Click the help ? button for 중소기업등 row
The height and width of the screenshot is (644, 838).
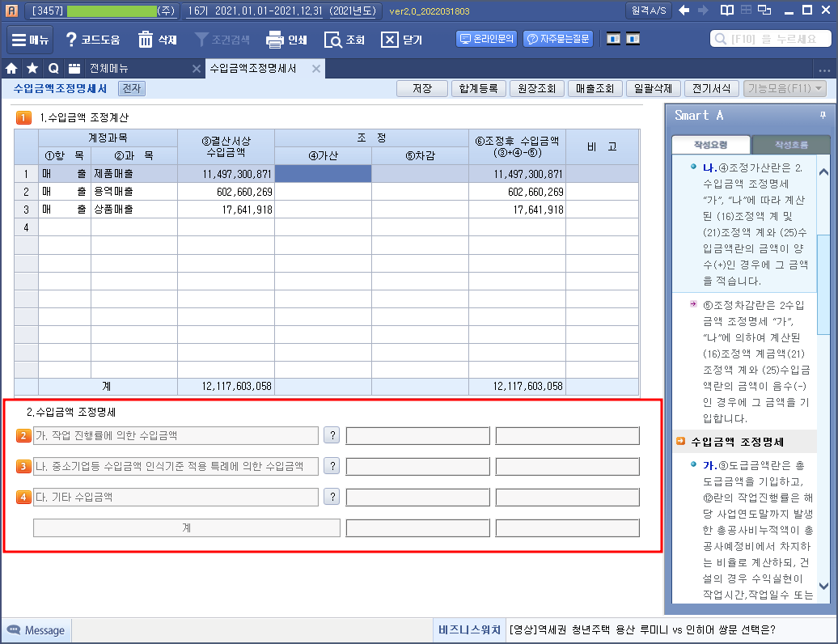332,467
